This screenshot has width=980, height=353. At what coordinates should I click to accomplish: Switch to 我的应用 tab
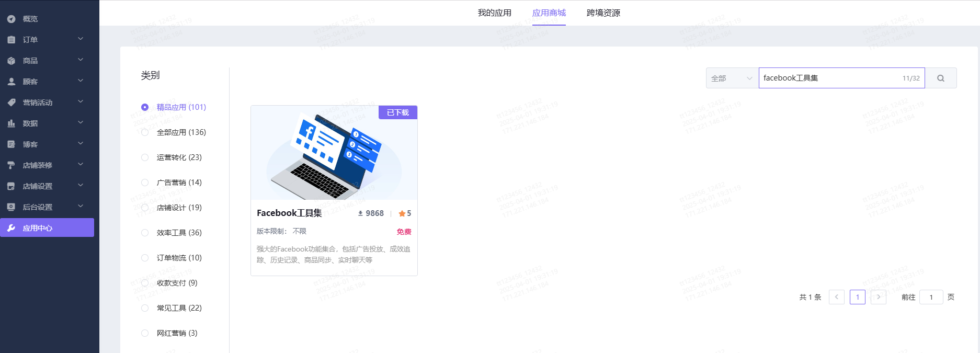coord(495,13)
